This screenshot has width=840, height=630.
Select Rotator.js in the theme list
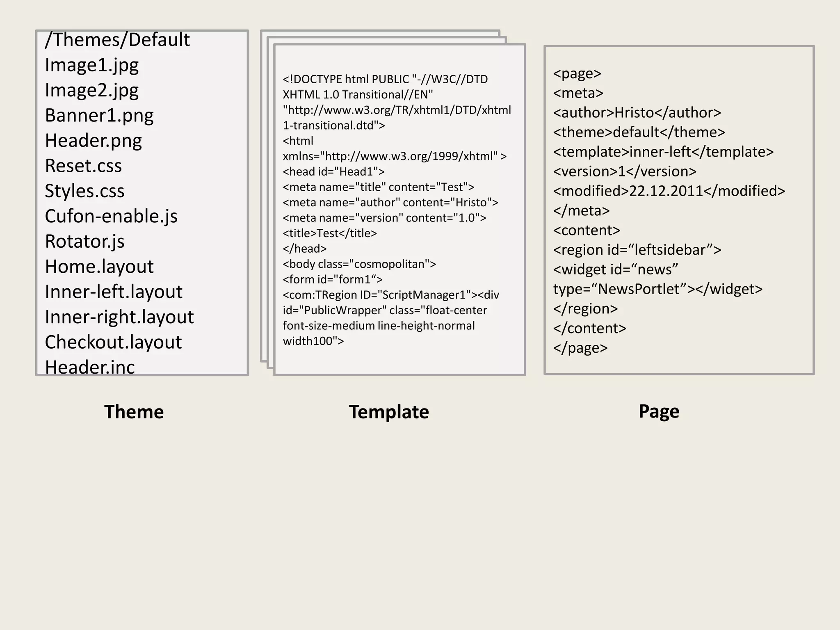[84, 242]
